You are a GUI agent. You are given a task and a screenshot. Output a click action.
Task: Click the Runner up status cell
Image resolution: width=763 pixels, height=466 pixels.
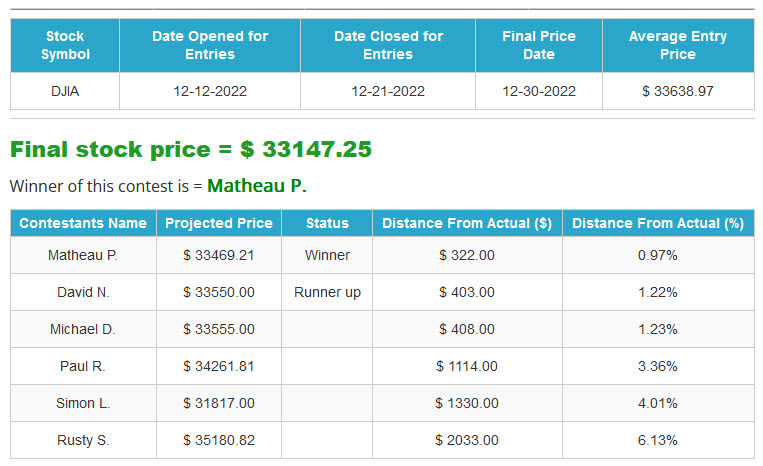pyautogui.click(x=327, y=292)
